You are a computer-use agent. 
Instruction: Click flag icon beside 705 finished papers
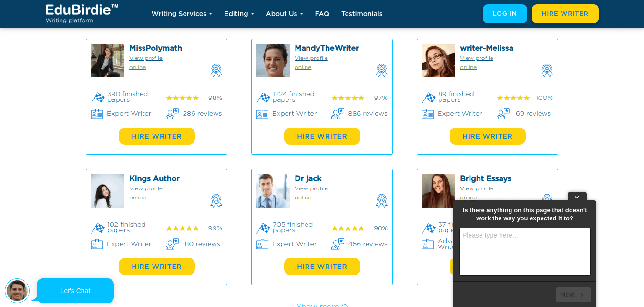coord(263,228)
